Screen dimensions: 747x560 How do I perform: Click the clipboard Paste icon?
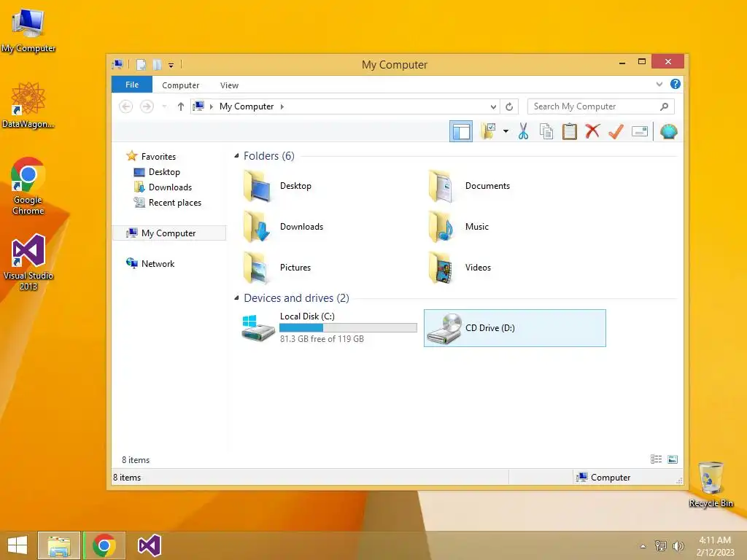click(x=569, y=131)
